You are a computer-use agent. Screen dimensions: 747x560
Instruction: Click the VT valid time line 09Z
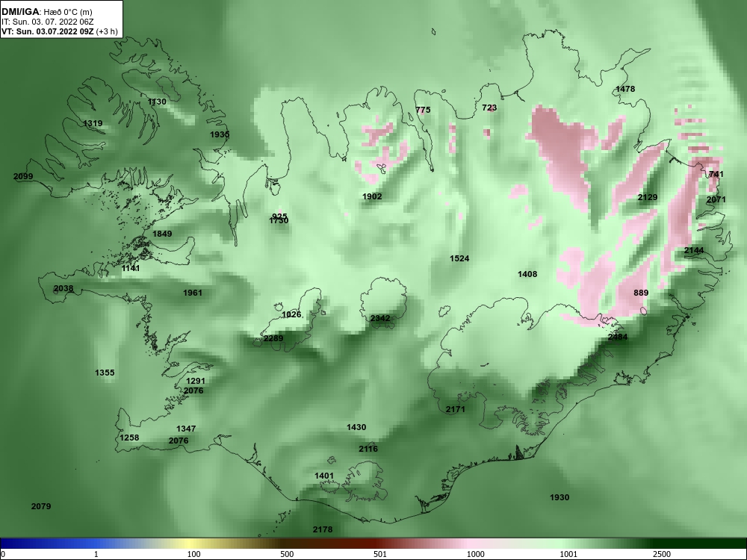tap(60, 32)
